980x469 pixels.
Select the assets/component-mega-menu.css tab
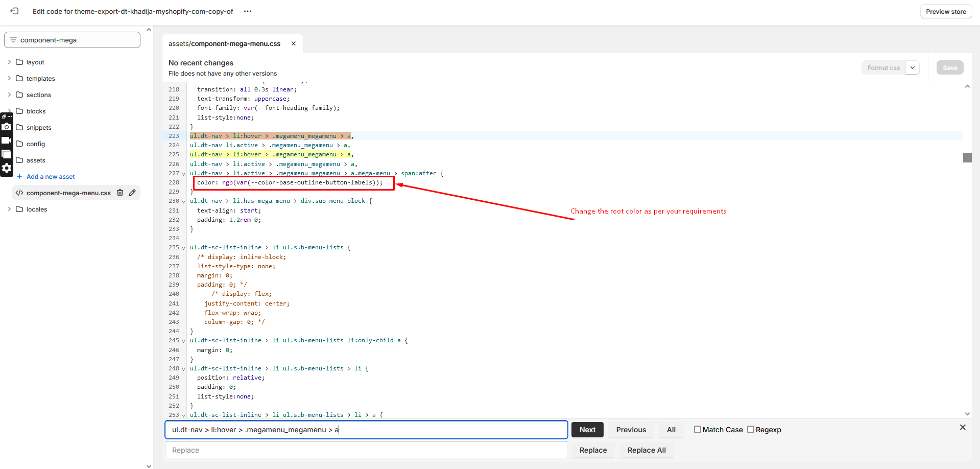(225, 43)
